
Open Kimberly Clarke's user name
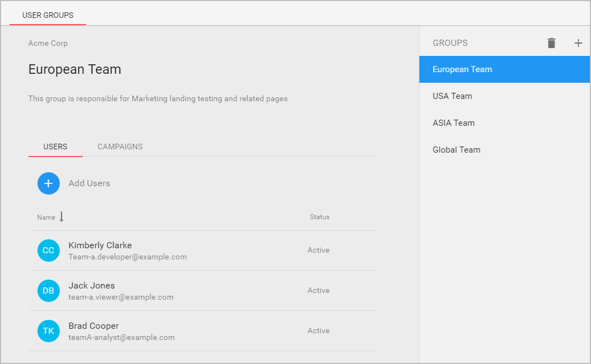point(100,245)
